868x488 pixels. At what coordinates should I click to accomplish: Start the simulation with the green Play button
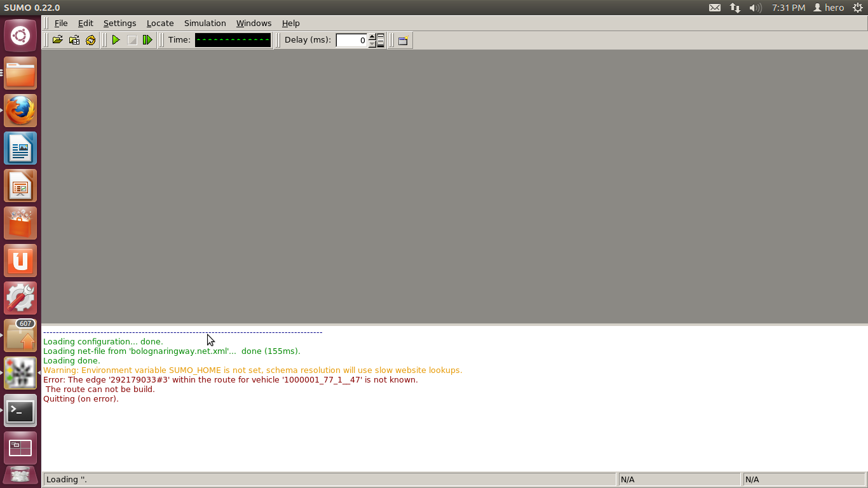coord(116,40)
